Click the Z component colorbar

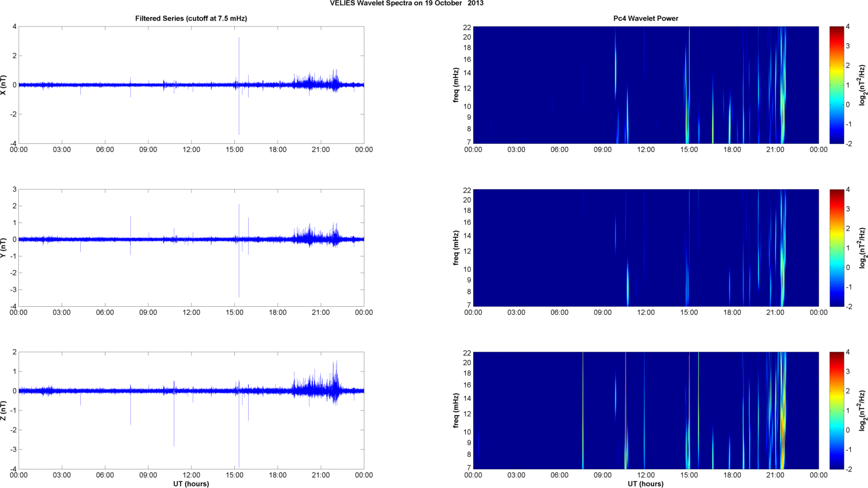(x=836, y=411)
